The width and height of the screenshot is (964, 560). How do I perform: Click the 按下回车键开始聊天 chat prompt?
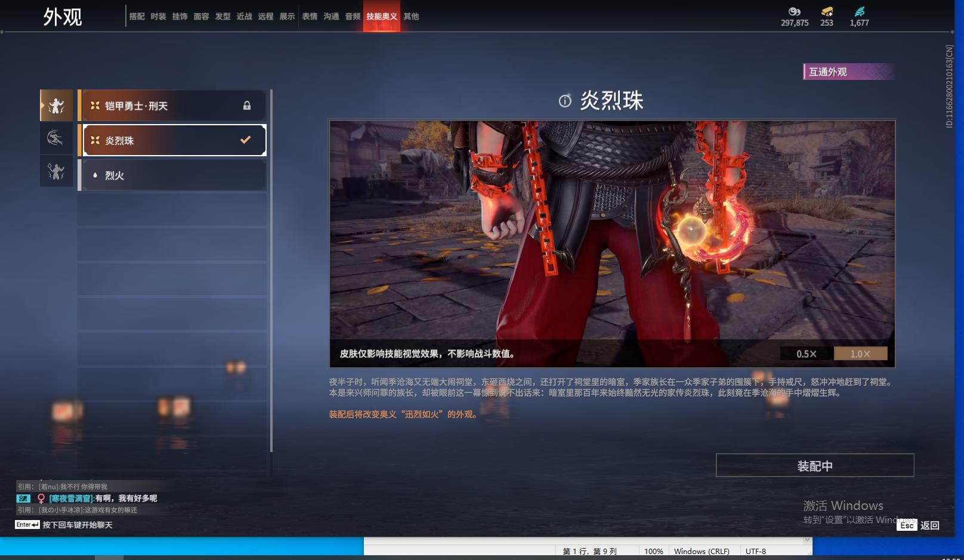78,525
